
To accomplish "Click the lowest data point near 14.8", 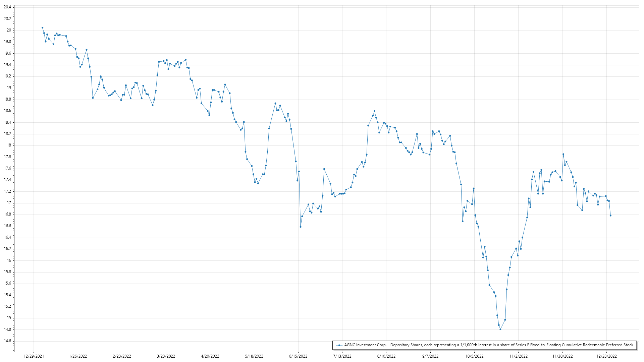I will coord(500,329).
